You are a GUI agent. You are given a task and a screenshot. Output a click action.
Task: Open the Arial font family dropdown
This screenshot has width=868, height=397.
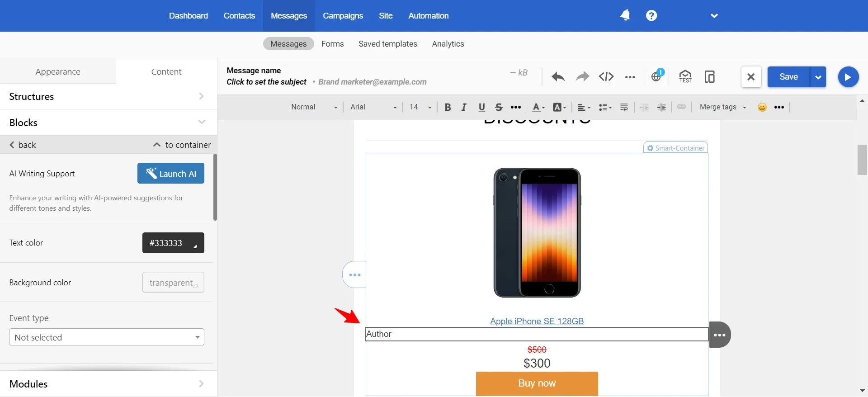[x=373, y=107]
